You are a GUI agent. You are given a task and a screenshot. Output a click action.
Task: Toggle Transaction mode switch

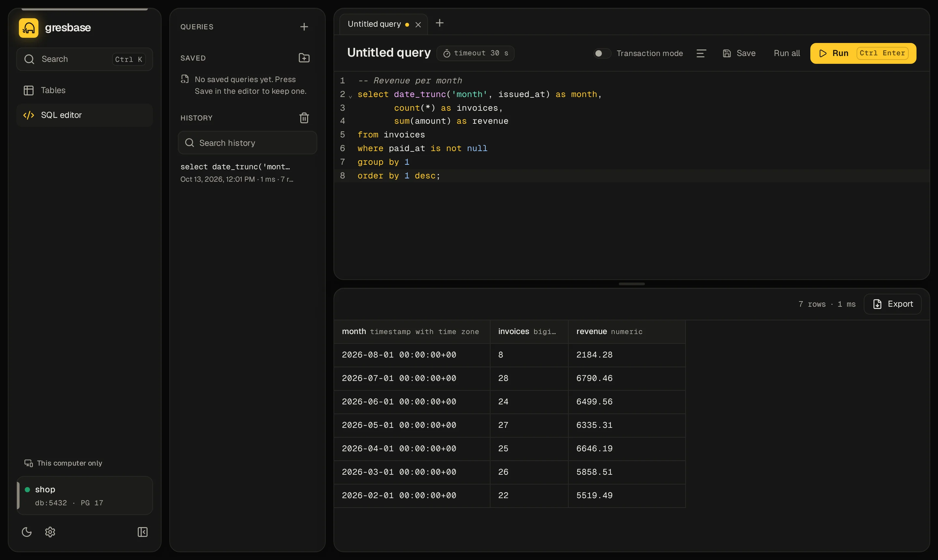[602, 53]
